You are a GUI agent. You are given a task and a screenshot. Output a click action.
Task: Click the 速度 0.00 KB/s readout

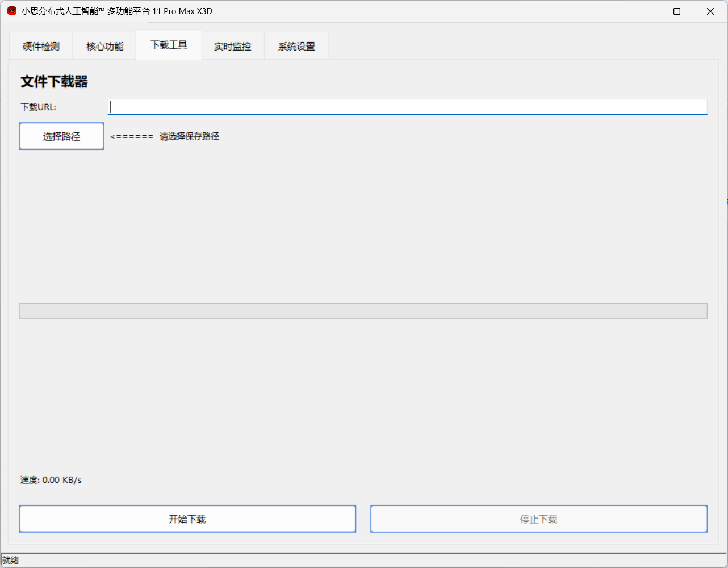tap(51, 480)
